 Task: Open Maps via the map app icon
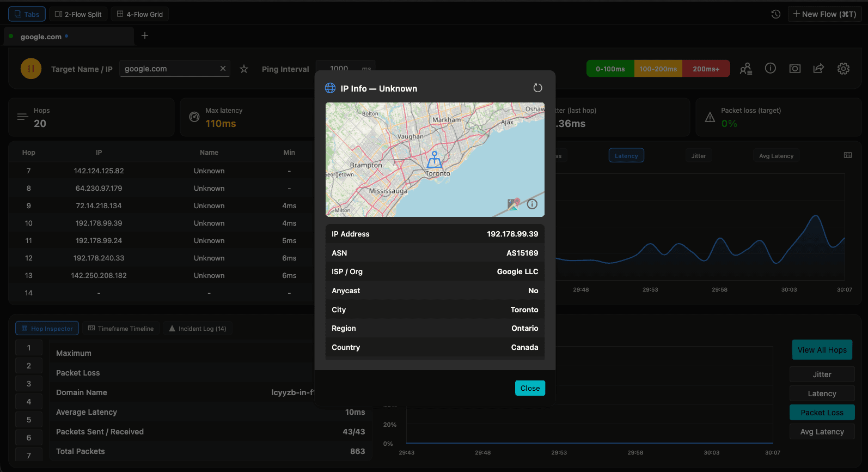(x=514, y=204)
